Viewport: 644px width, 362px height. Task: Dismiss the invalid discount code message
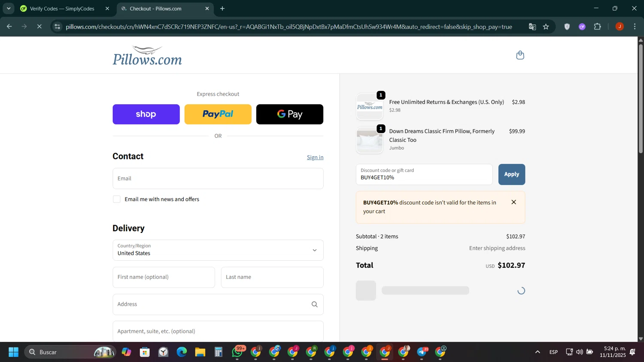coord(513,202)
